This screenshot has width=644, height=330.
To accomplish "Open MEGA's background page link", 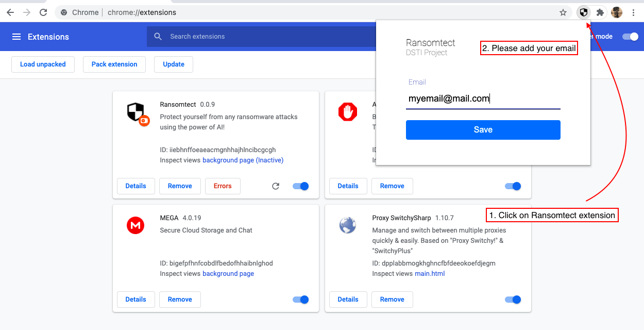I will pos(228,274).
